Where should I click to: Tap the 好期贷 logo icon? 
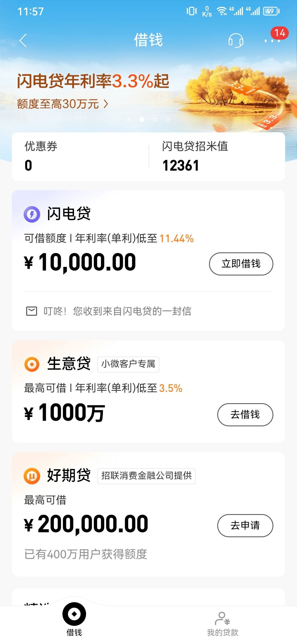click(32, 476)
